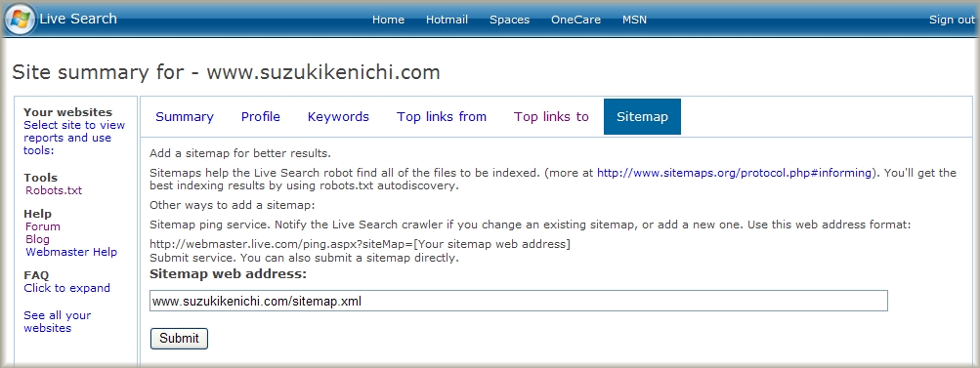
Task: Visit MSN from the header
Action: pyautogui.click(x=634, y=20)
